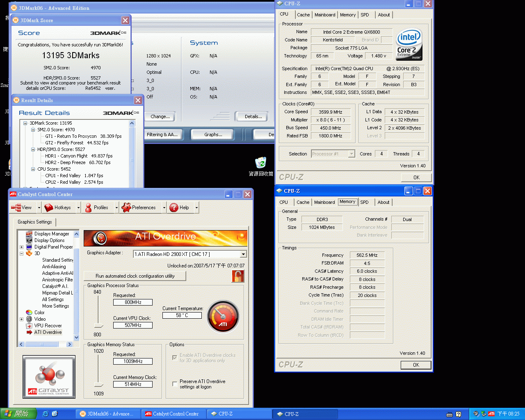Toggle Enable ATI Overdrive clocks checkbox
The image size is (525, 420).
click(x=175, y=358)
